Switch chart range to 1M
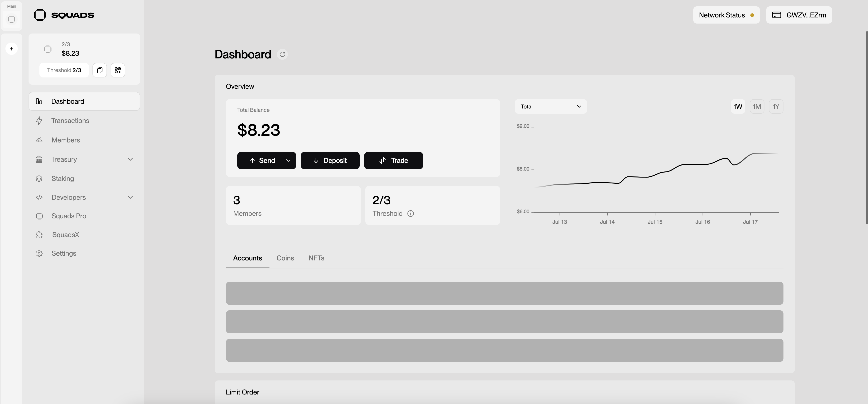The height and width of the screenshot is (404, 868). point(757,106)
